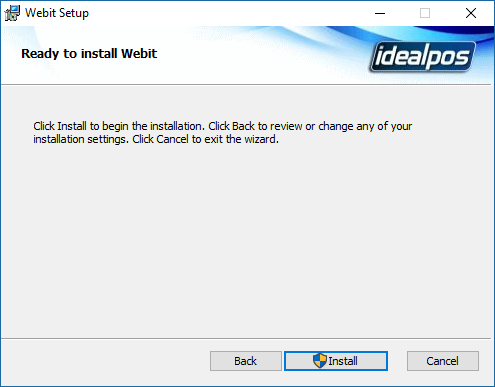The height and width of the screenshot is (387, 495).
Task: Go to previous step with Back
Action: pos(246,361)
